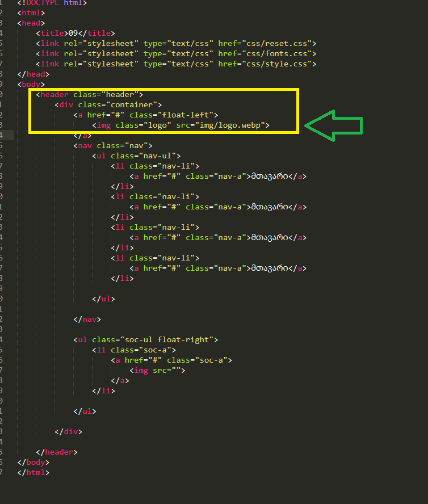Click the img tag with empty src

pos(157,371)
